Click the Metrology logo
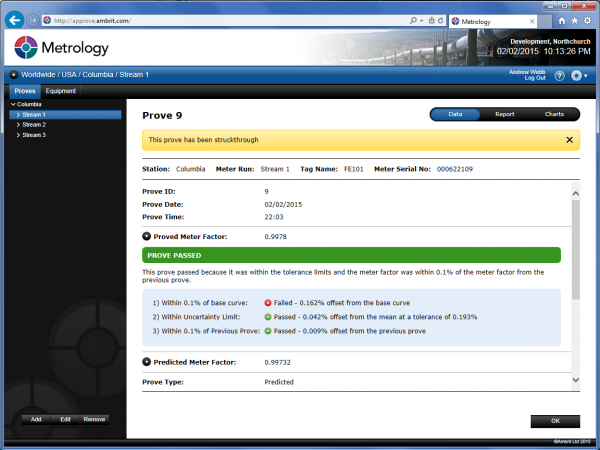 [x=61, y=47]
